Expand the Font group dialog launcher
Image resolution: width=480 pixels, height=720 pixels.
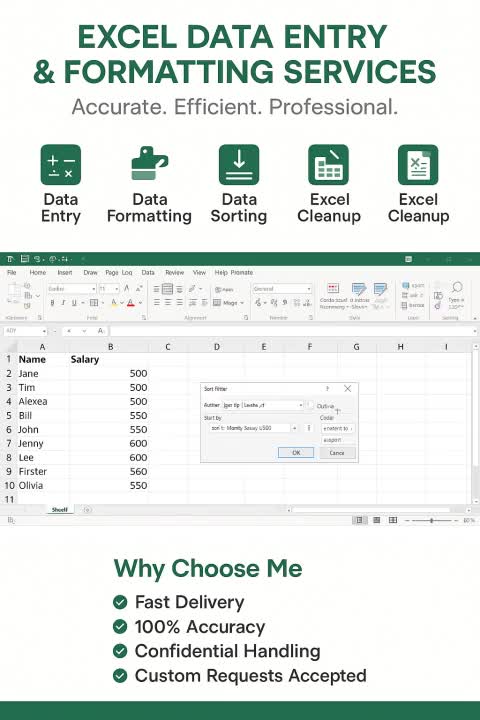144,317
